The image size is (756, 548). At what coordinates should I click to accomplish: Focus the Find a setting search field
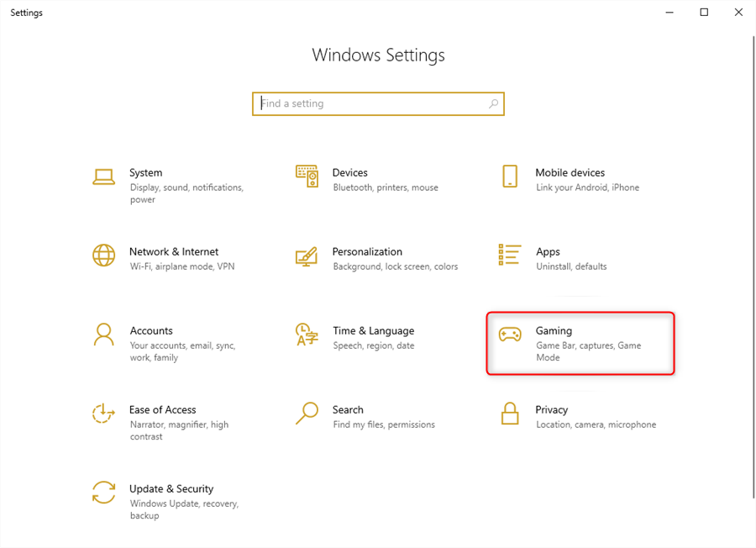(378, 103)
